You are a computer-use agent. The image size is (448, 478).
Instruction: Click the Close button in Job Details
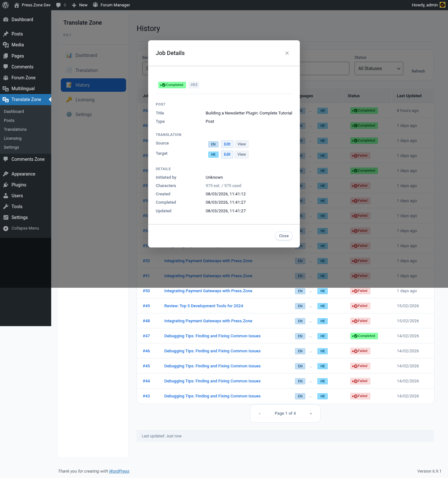pyautogui.click(x=284, y=236)
